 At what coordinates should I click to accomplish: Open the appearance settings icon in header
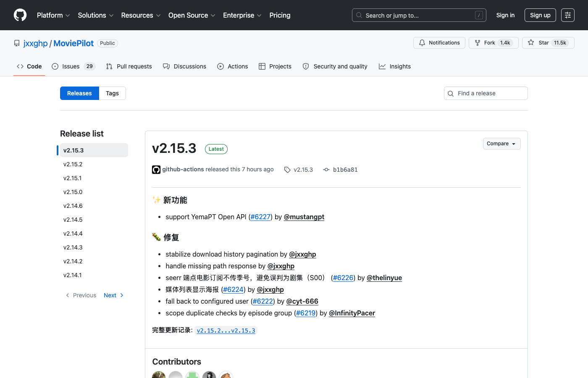[x=568, y=15]
